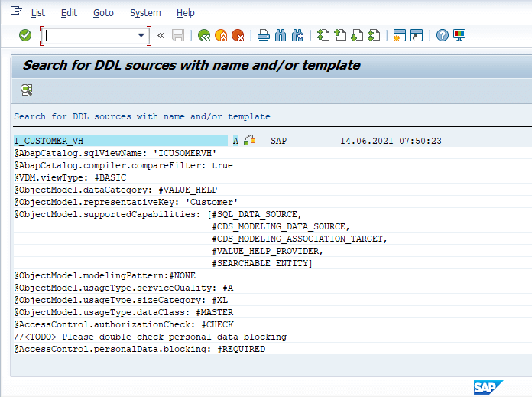
Task: Click the personalData.blocking: #REQUIRED line
Action: pos(140,349)
